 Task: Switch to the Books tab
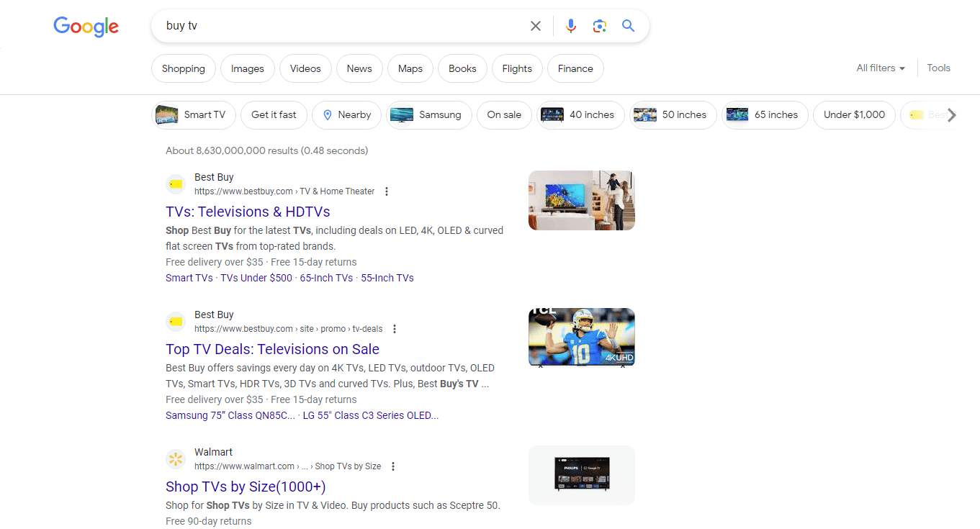(462, 68)
